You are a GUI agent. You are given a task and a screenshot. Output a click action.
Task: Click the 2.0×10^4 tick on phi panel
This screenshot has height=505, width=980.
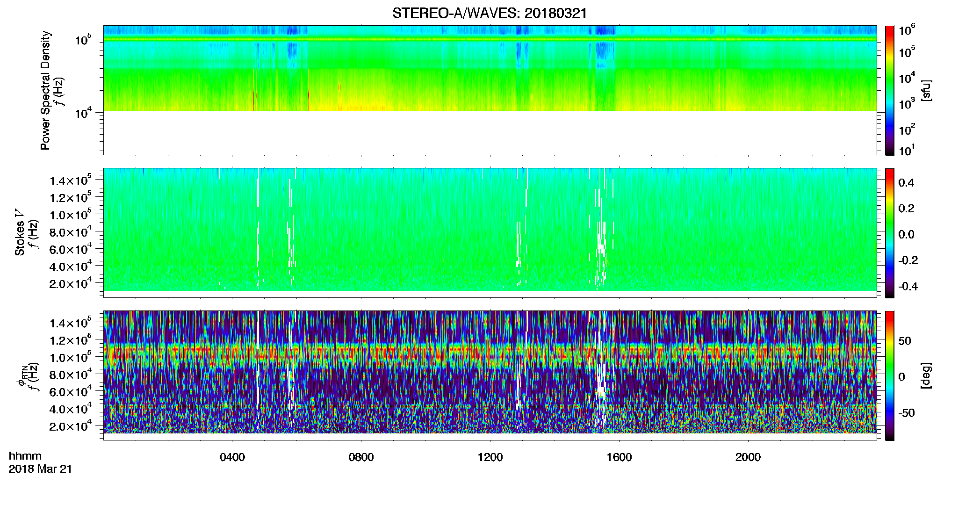(71, 426)
